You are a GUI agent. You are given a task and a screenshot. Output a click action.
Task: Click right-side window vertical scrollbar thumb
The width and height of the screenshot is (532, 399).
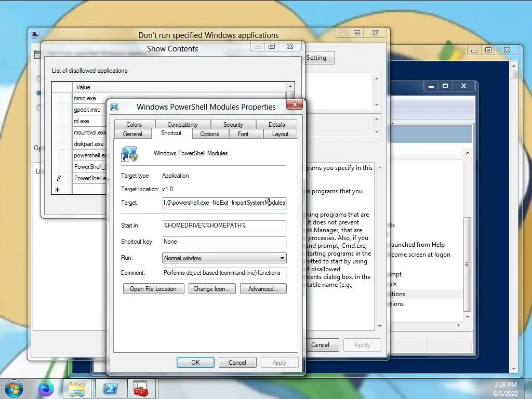[x=468, y=264]
